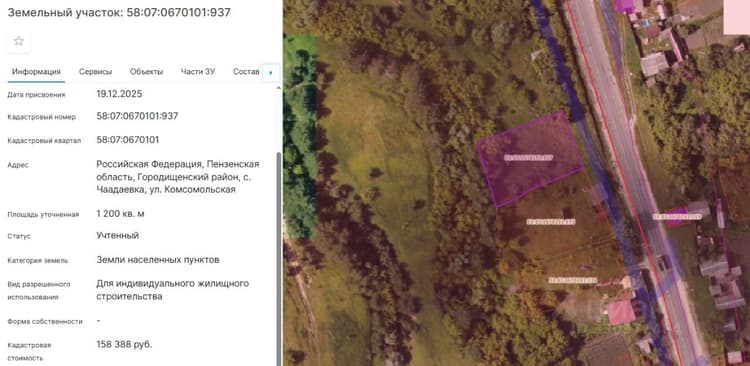
Task: Click the label Дата присвоения
Action: 36,95
